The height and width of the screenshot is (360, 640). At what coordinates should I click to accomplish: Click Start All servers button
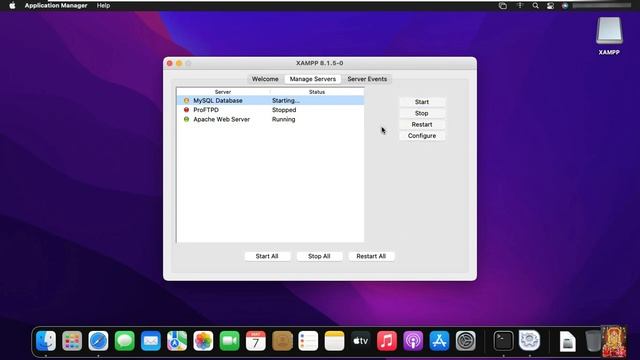point(267,256)
